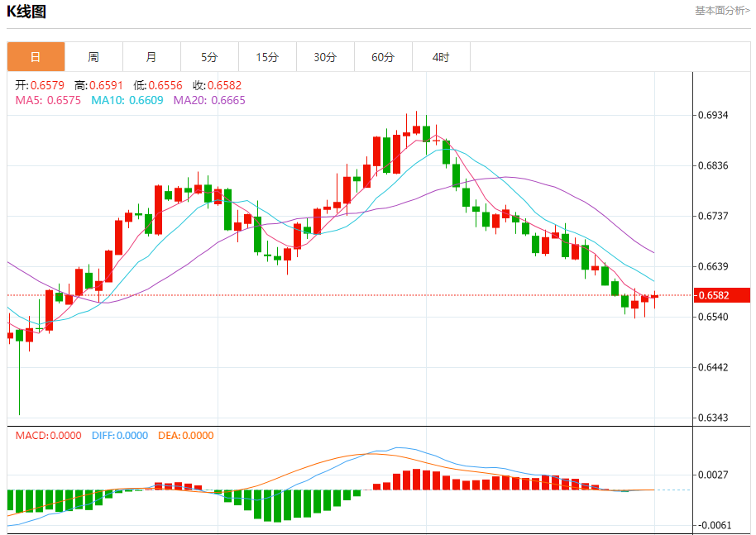
Task: Click the 低:0.6556 low price value
Action: click(x=158, y=85)
